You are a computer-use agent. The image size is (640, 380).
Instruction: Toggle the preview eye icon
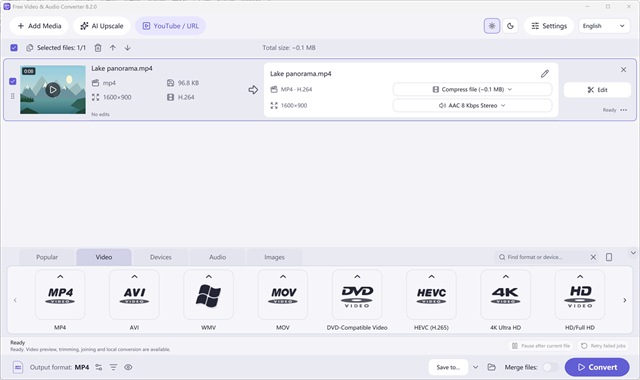coord(128,367)
